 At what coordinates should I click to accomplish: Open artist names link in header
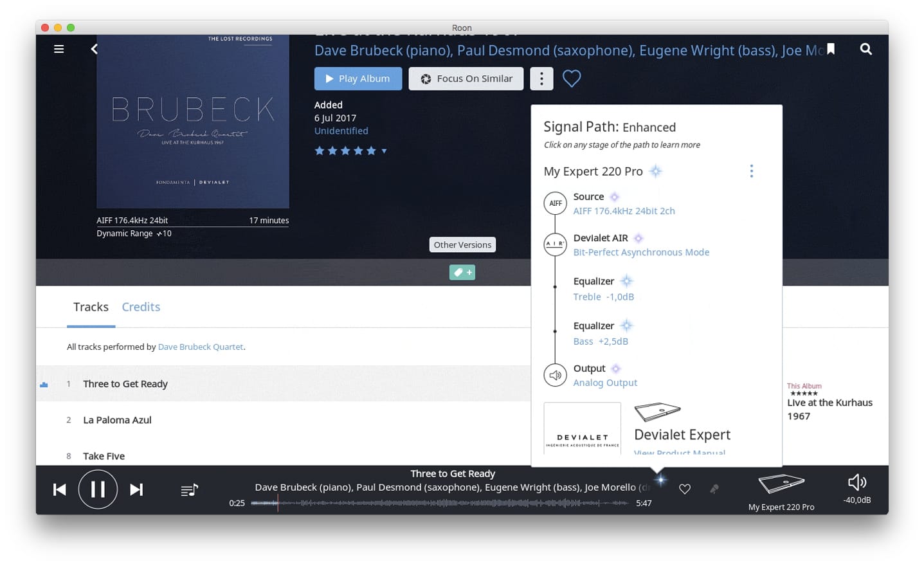tap(569, 50)
